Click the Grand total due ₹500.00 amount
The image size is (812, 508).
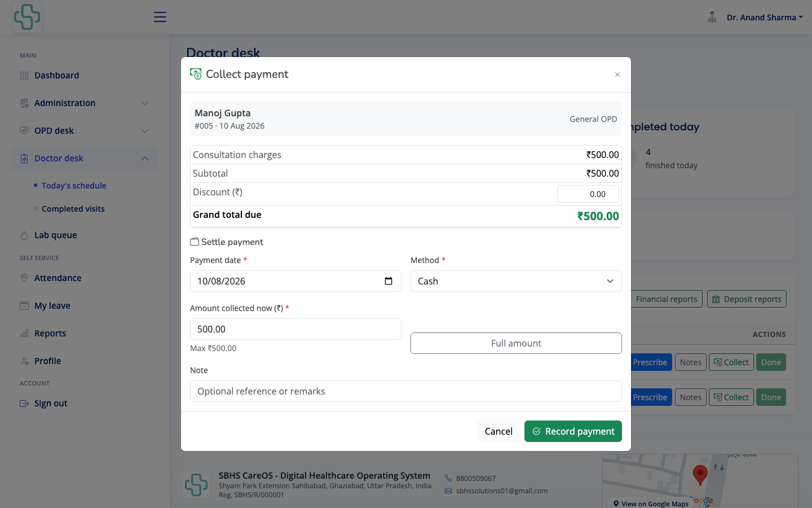point(598,216)
